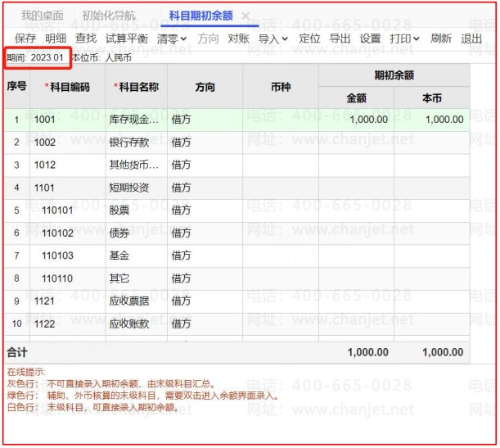Click 本币 cell for 应收账款
500x448 pixels.
coord(432,324)
